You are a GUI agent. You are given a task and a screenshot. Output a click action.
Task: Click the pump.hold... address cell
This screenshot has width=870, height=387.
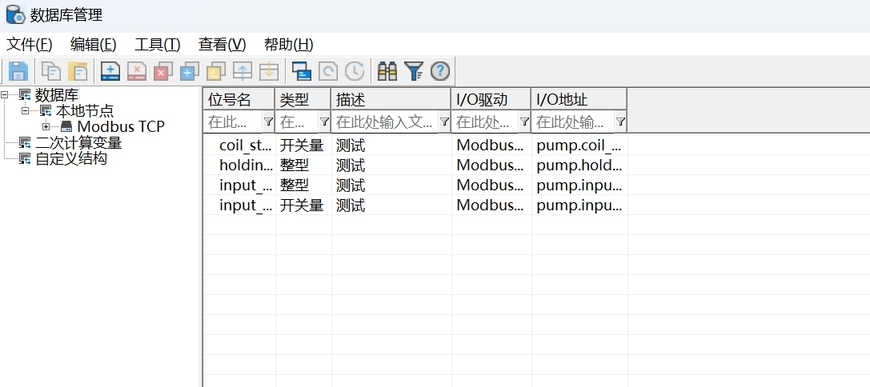point(579,165)
